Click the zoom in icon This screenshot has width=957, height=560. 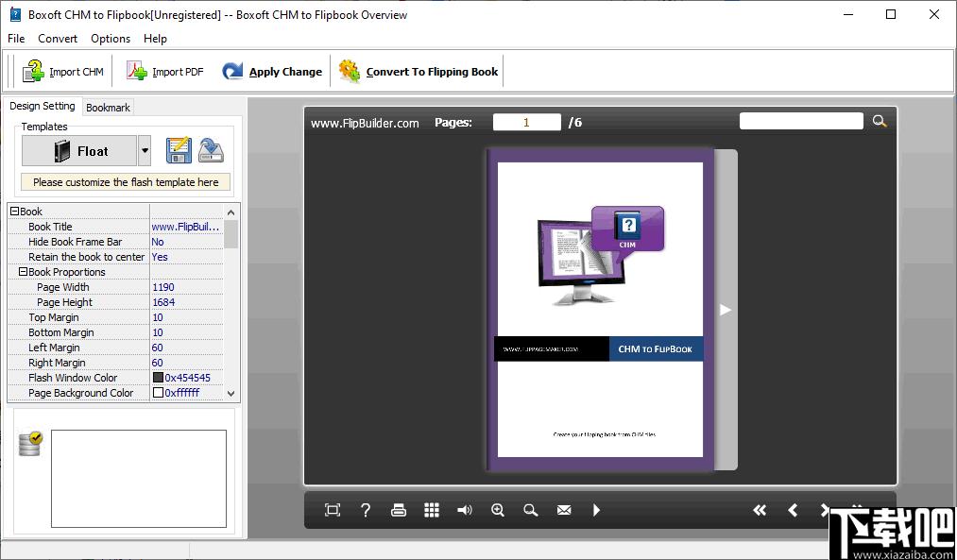click(x=498, y=510)
